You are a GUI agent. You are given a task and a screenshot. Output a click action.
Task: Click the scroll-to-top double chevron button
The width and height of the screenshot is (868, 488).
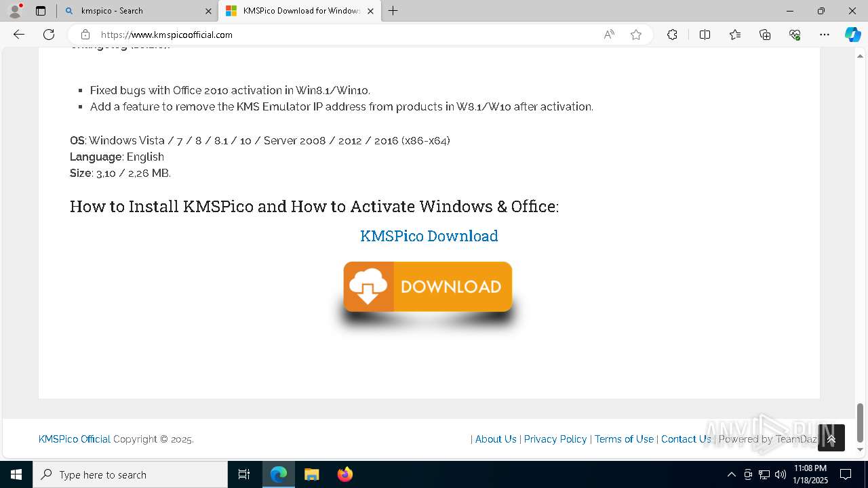(831, 438)
